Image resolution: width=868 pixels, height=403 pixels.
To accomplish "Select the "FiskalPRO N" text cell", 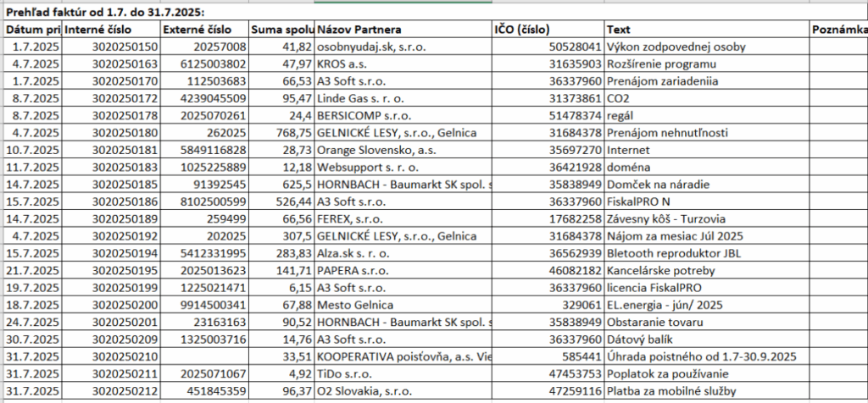I will (x=707, y=201).
